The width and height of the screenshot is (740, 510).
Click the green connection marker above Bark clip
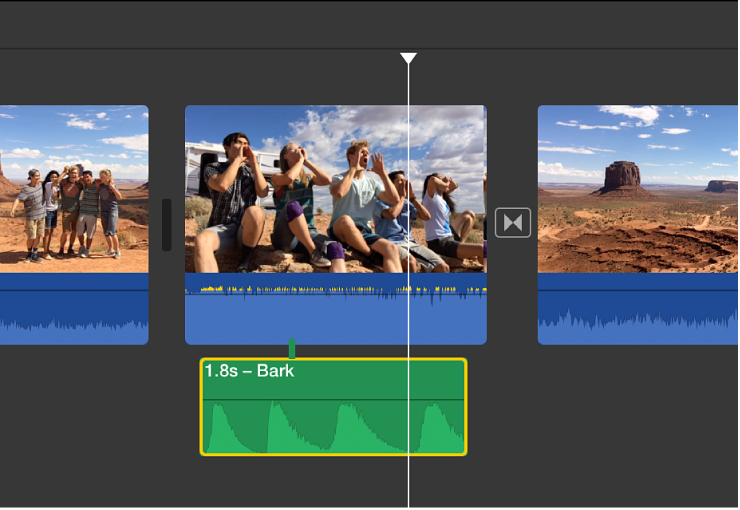[x=292, y=348]
